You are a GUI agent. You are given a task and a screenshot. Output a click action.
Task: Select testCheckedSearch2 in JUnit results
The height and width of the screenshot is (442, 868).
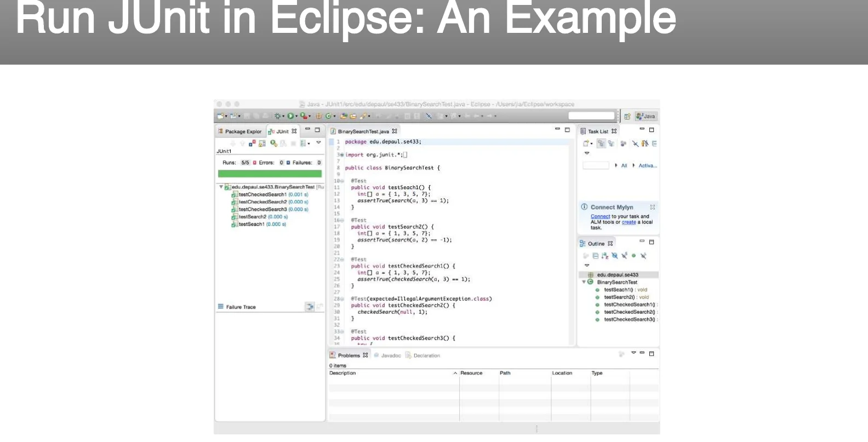point(270,202)
